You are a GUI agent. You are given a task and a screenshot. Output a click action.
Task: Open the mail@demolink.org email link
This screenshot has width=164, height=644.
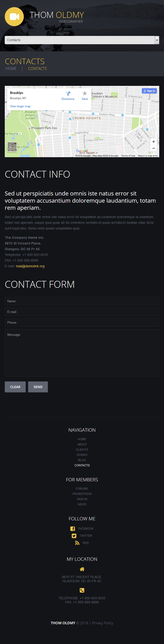coord(30,266)
